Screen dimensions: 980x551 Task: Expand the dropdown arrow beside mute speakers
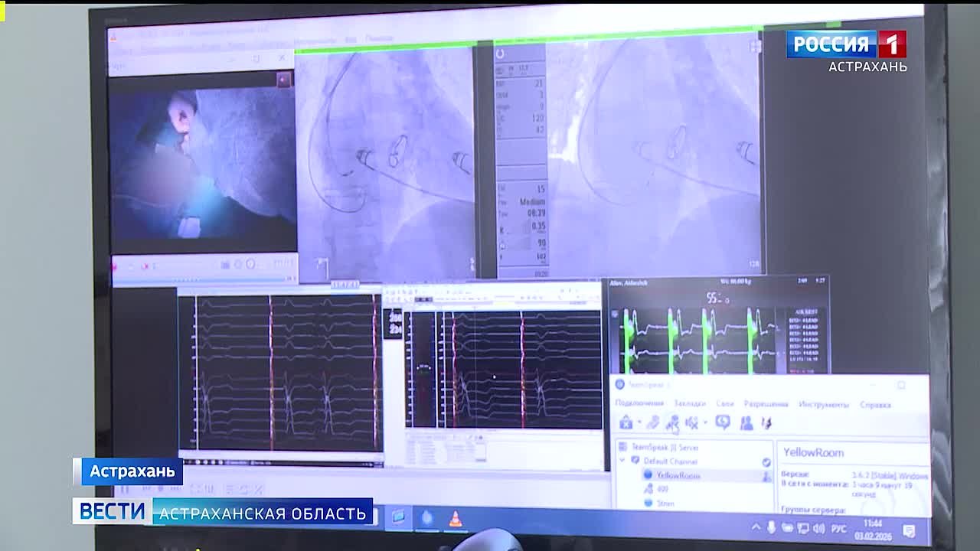point(704,423)
